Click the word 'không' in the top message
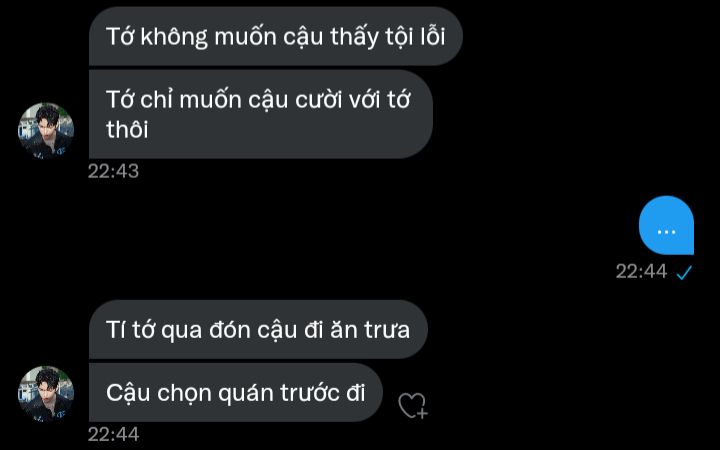This screenshot has height=450, width=720. 174,37
